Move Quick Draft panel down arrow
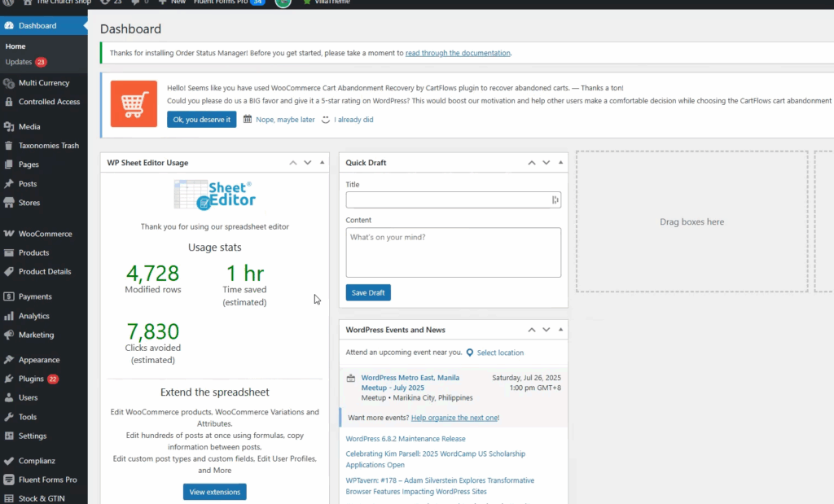 point(546,163)
